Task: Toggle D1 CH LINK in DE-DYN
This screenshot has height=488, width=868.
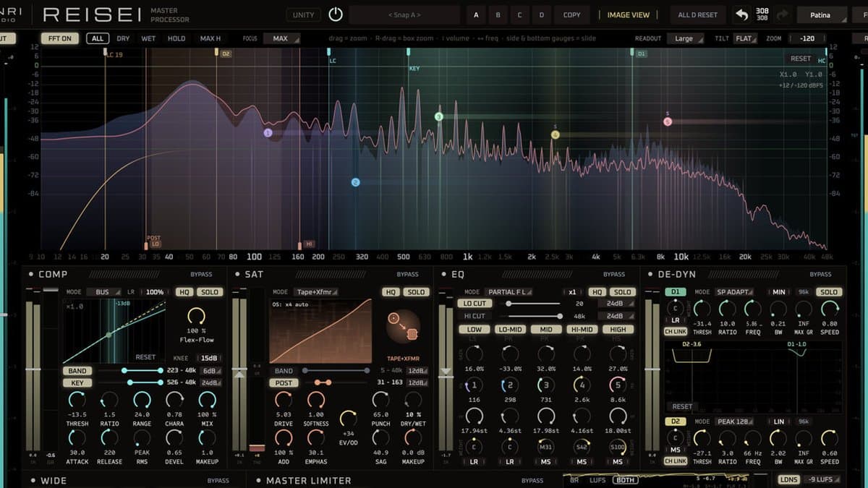Action: (x=675, y=332)
